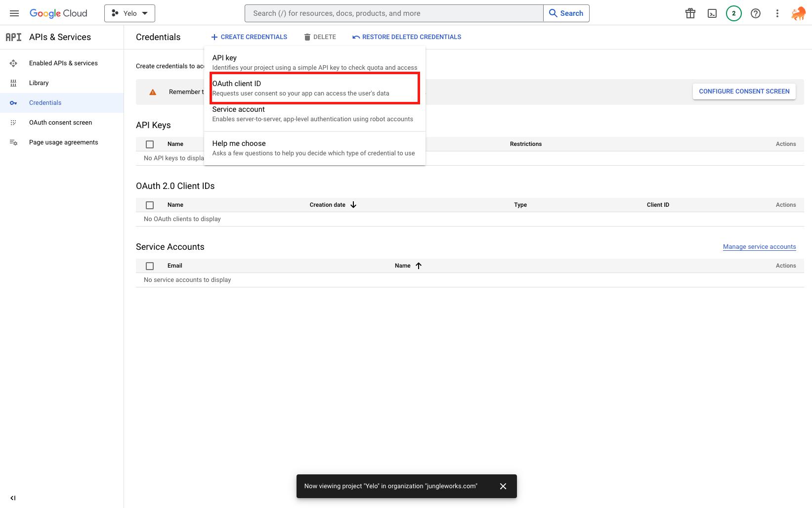812x508 pixels.
Task: Choose Service account option
Action: pyautogui.click(x=315, y=114)
